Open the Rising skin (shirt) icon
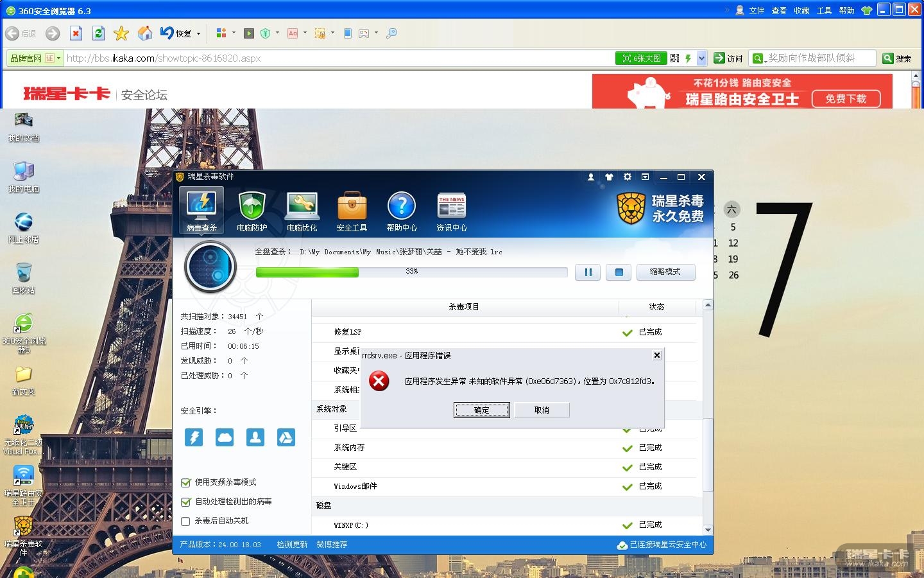The height and width of the screenshot is (578, 924). (609, 177)
